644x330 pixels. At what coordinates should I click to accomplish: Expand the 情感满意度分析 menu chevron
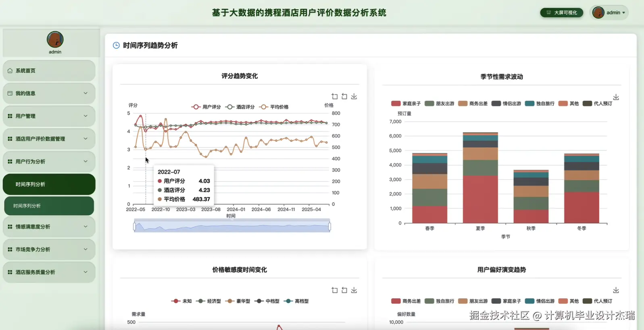pos(85,227)
